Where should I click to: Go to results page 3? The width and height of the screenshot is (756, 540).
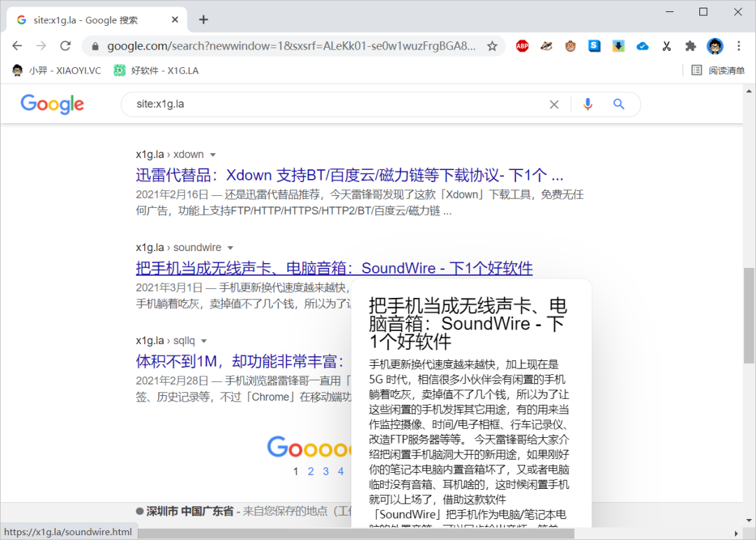coord(326,471)
